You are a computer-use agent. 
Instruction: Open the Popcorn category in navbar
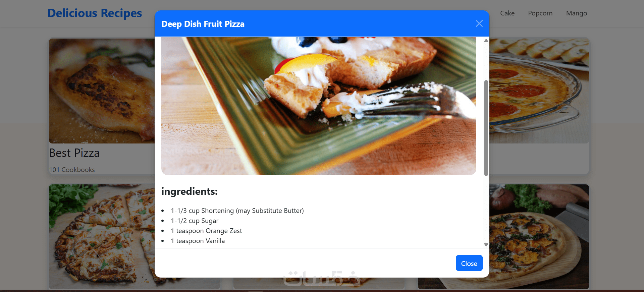(540, 13)
